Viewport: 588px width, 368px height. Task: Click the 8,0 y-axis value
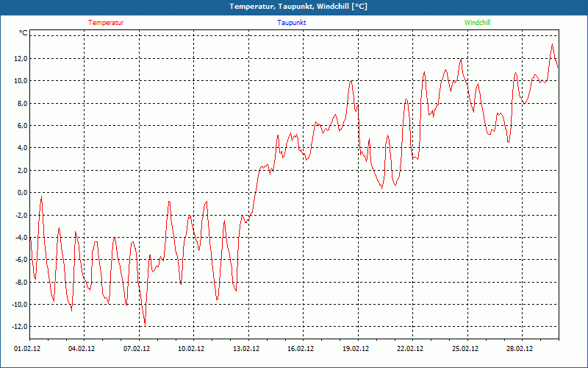(23, 103)
